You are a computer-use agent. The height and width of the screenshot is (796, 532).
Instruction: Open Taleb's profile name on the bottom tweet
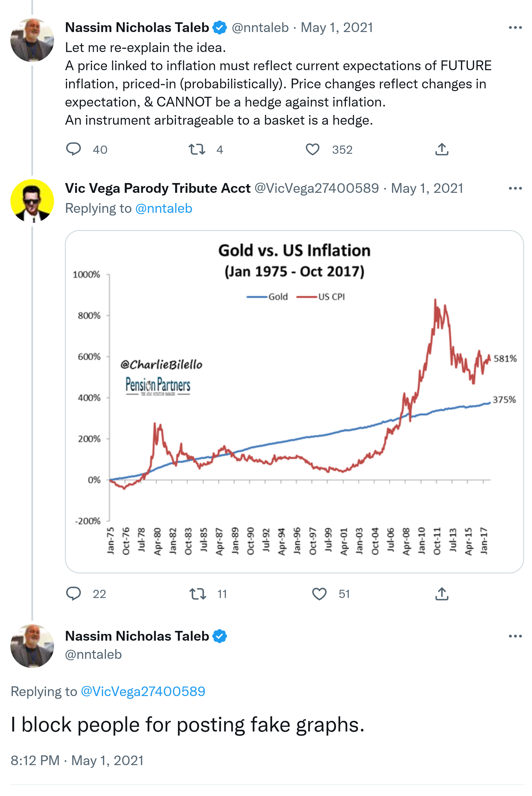[137, 636]
